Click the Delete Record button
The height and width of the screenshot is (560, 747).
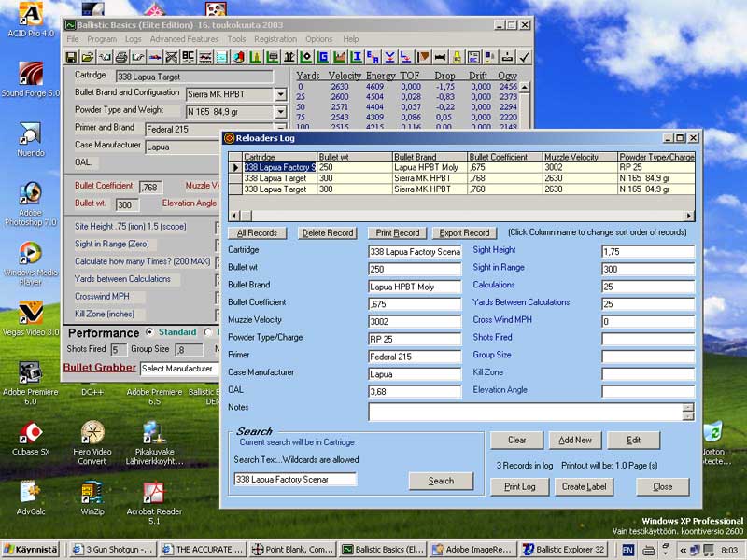pos(328,232)
